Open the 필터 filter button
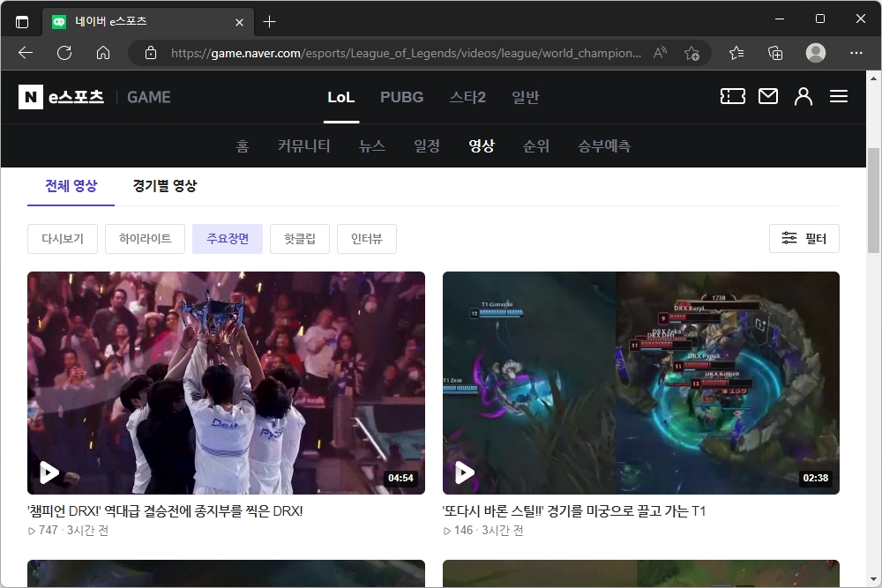Viewport: 882px width, 588px height. pyautogui.click(x=804, y=238)
